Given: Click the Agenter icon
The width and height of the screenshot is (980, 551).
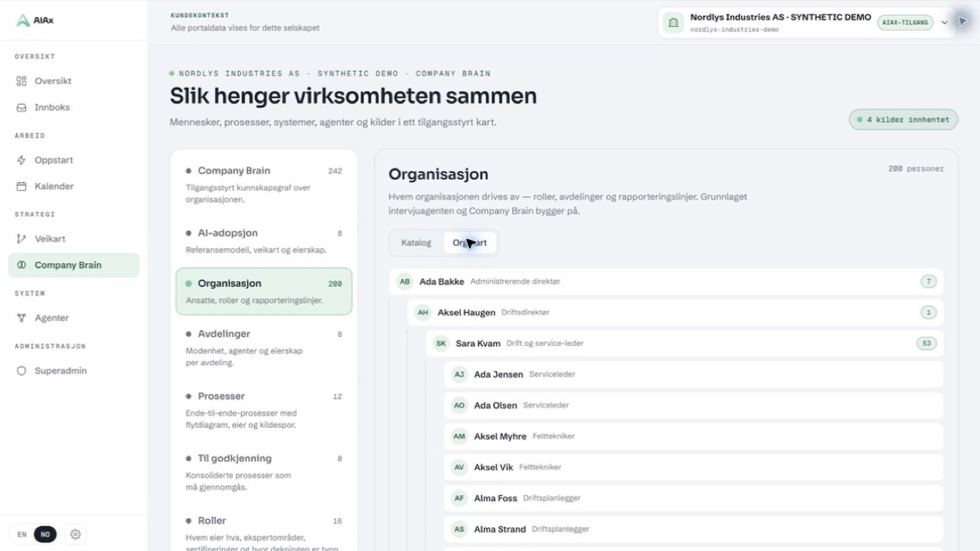Looking at the screenshot, I should [x=21, y=318].
